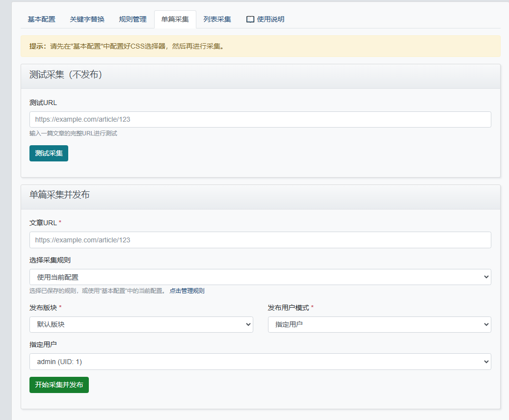Focus the 测试URL input field
The image size is (509, 420).
tap(260, 119)
